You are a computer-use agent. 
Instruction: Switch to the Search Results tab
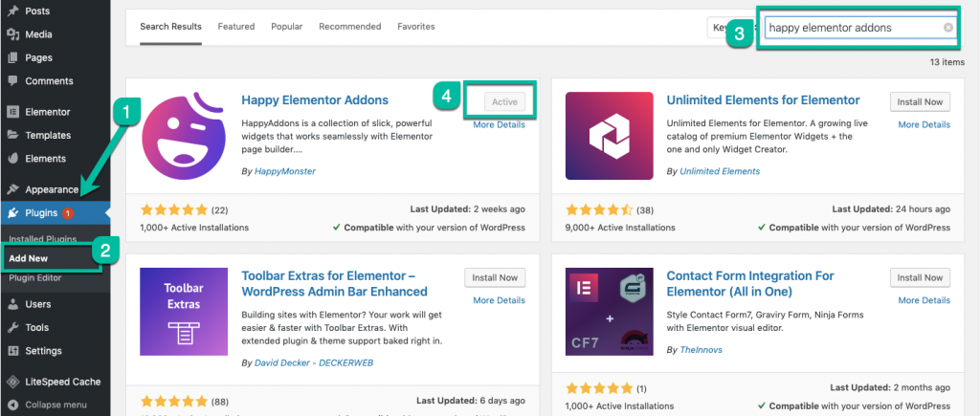tap(170, 27)
